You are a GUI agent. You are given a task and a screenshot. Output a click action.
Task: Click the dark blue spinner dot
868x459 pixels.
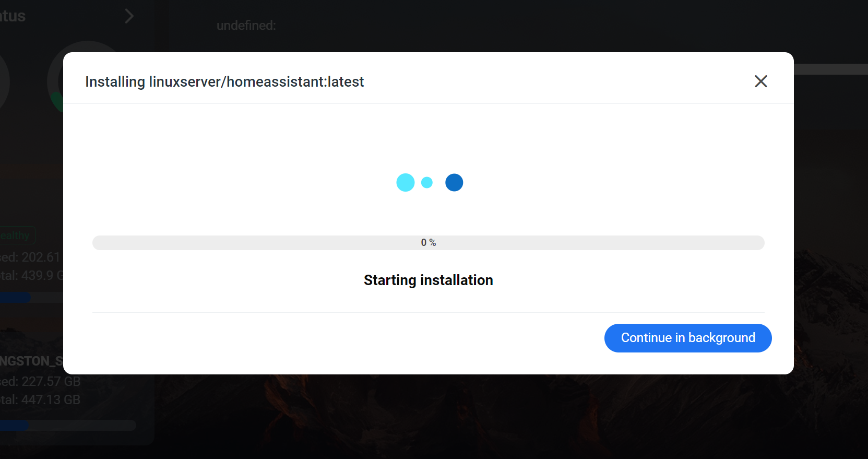click(454, 182)
